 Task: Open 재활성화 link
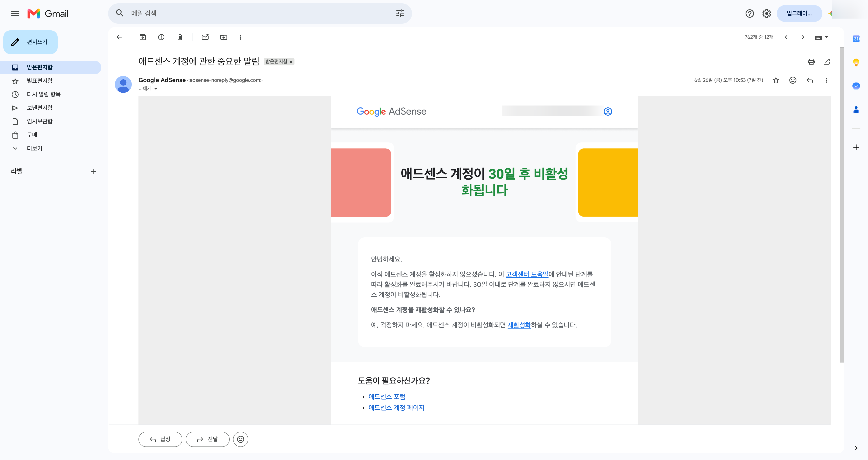pyautogui.click(x=519, y=325)
